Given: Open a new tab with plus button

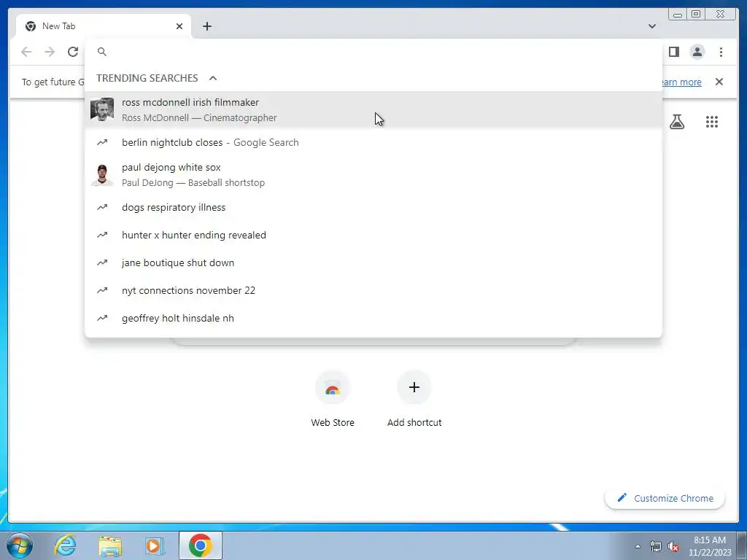Looking at the screenshot, I should pos(206,26).
